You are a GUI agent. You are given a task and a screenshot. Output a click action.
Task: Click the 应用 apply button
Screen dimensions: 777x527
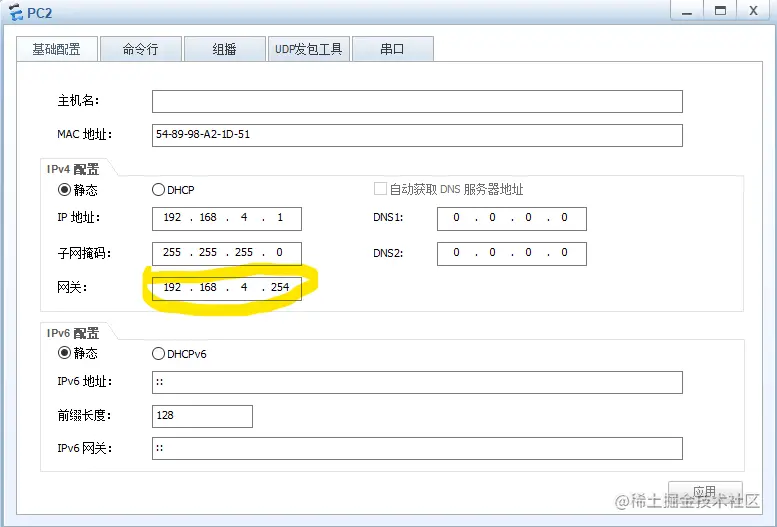705,492
